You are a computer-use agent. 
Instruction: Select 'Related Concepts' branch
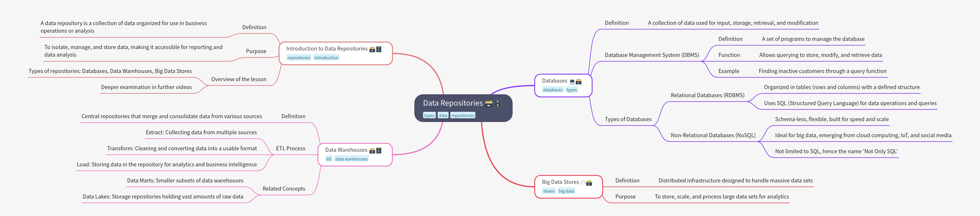coord(284,189)
